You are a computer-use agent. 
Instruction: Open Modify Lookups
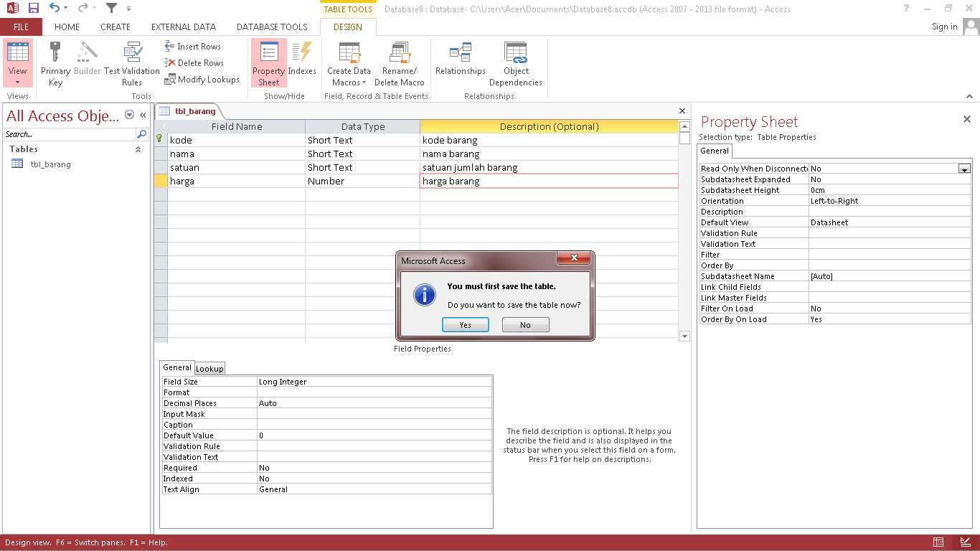click(x=202, y=79)
